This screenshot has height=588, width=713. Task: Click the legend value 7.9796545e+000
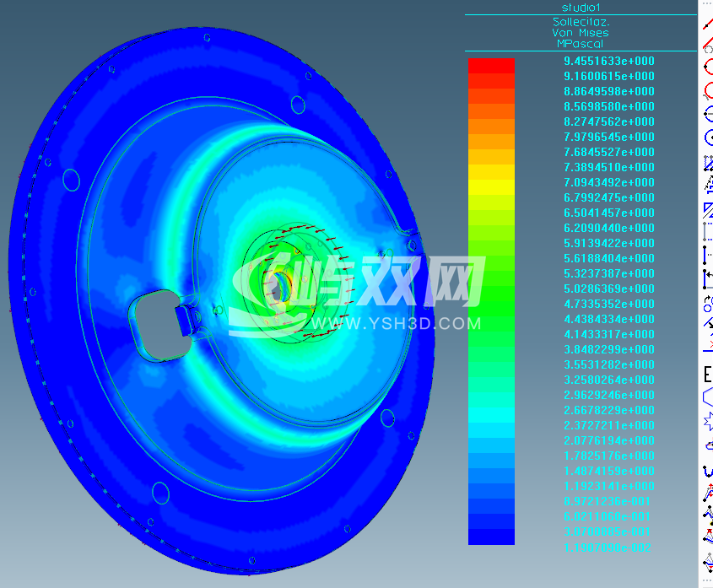609,137
